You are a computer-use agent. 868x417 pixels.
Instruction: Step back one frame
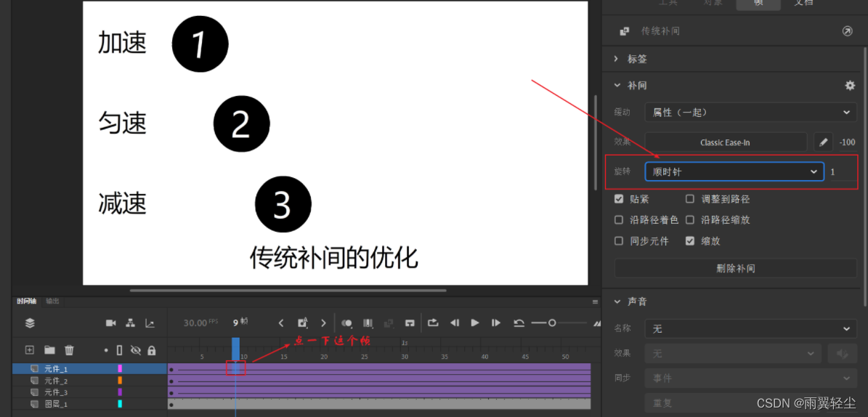tap(455, 323)
